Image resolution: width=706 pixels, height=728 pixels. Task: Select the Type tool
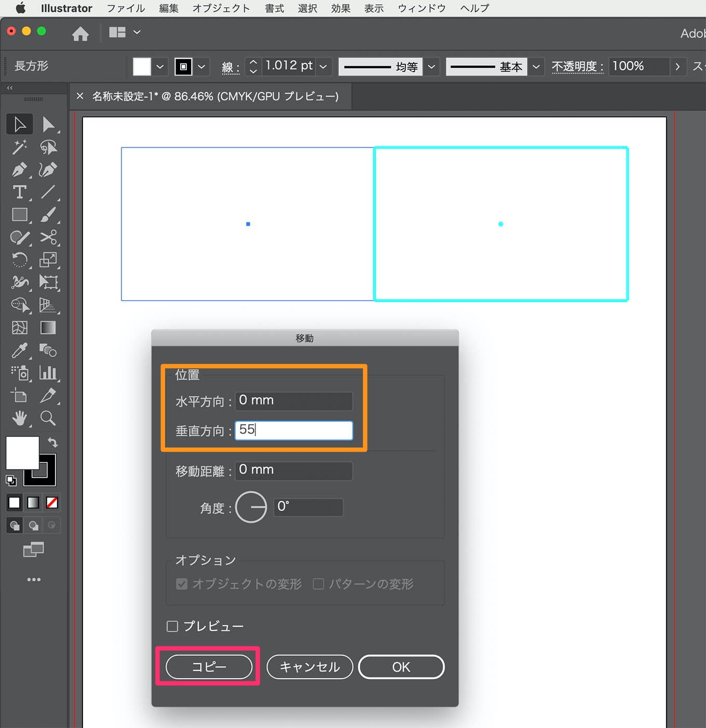click(x=20, y=192)
